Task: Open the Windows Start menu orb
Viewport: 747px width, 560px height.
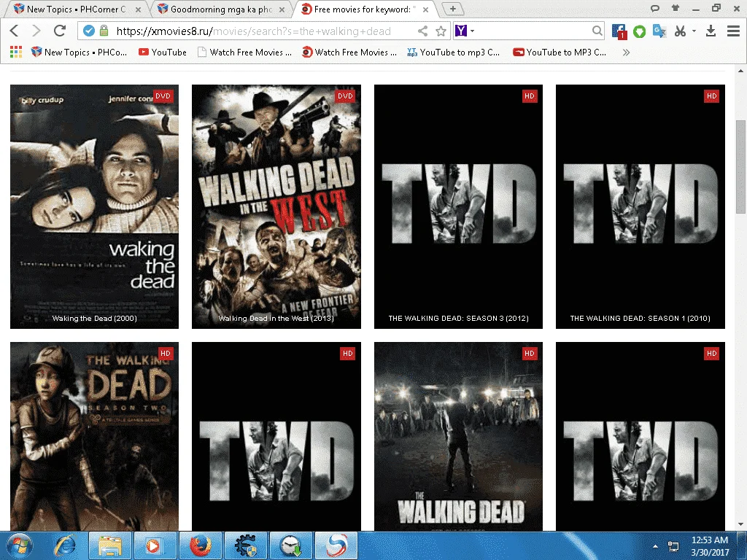Action: point(20,545)
